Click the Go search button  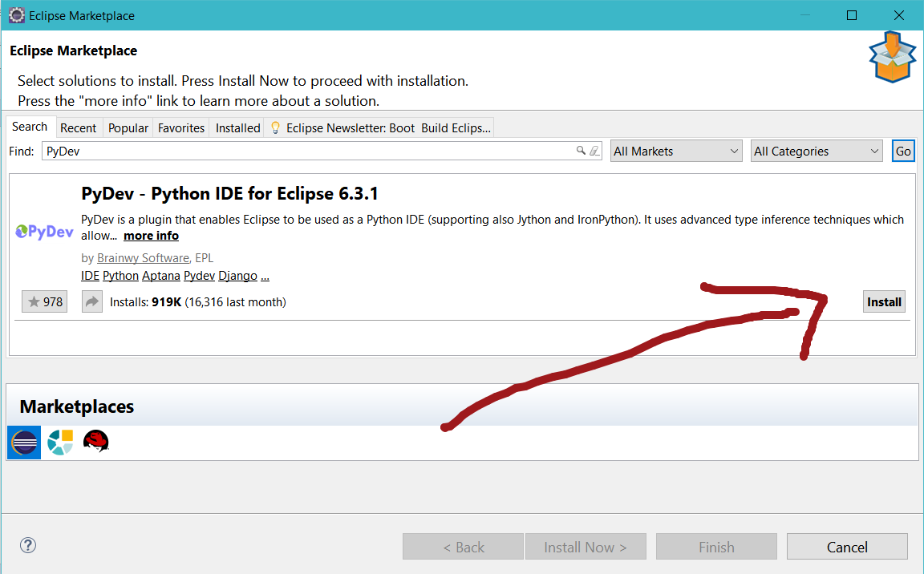pos(903,151)
